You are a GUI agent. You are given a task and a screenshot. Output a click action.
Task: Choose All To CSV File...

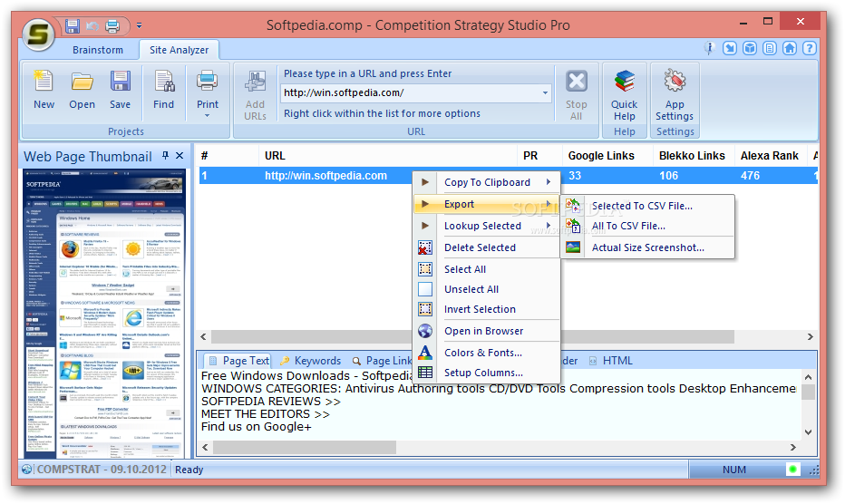coord(647,226)
